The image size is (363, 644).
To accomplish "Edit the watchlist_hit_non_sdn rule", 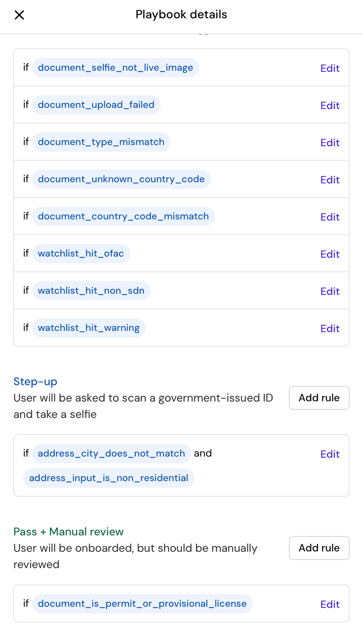I will click(329, 291).
